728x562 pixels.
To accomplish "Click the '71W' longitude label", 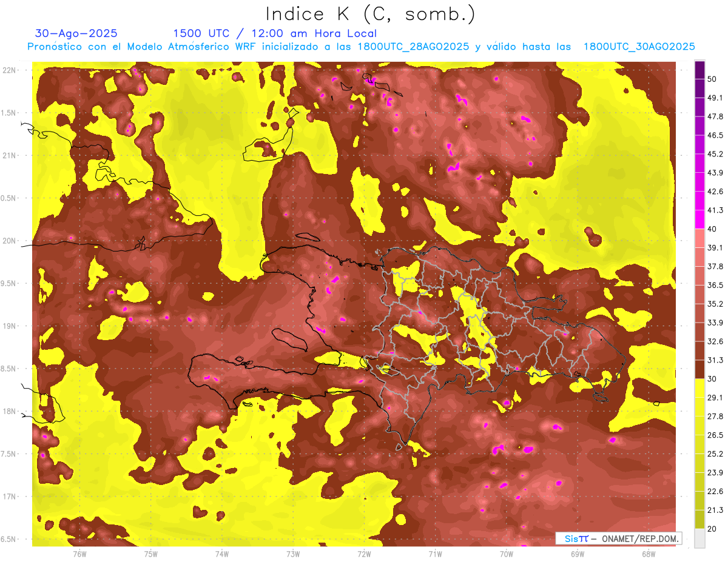I will 435,554.
